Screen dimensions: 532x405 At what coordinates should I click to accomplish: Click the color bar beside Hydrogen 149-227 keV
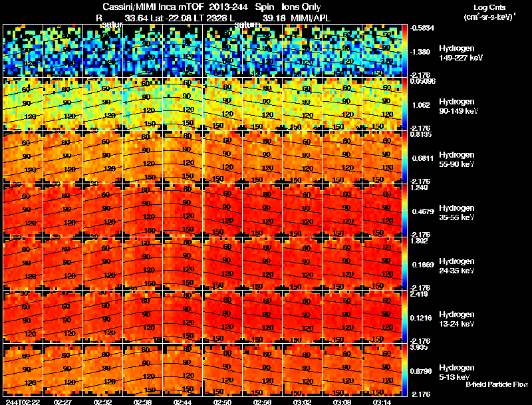pos(405,51)
